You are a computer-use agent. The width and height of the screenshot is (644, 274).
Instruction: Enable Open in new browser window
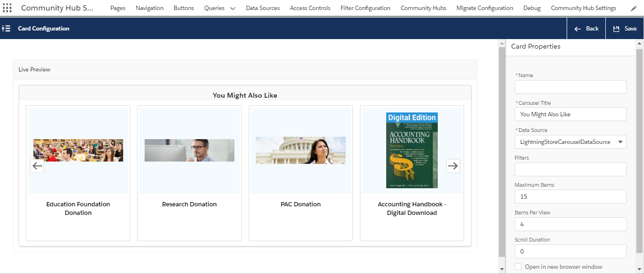tap(518, 267)
